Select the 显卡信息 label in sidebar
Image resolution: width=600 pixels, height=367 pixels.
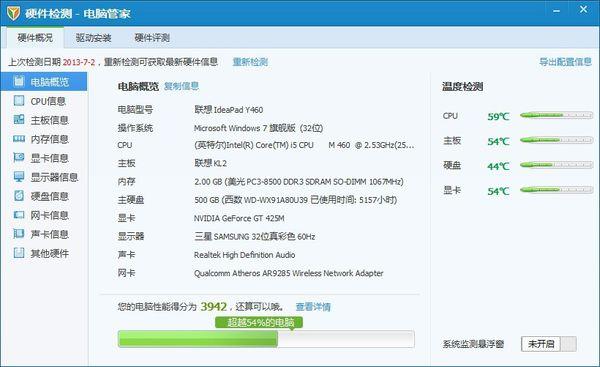pos(50,158)
